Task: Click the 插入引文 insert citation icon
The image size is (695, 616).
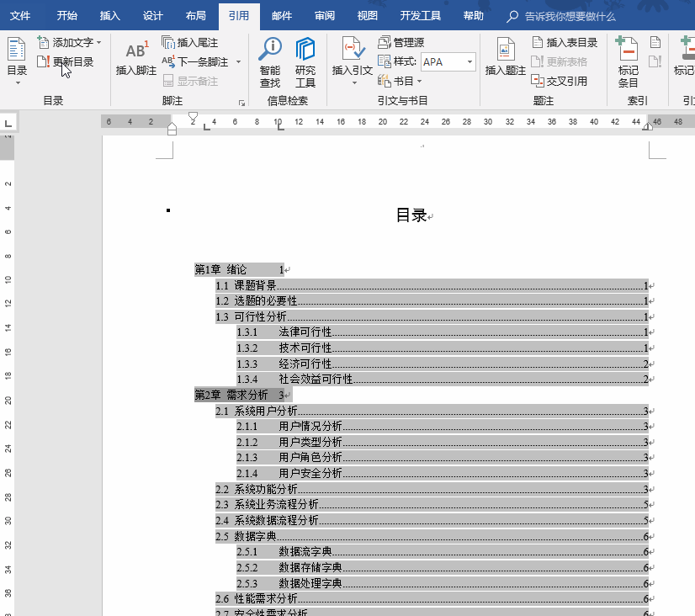Action: (x=353, y=49)
